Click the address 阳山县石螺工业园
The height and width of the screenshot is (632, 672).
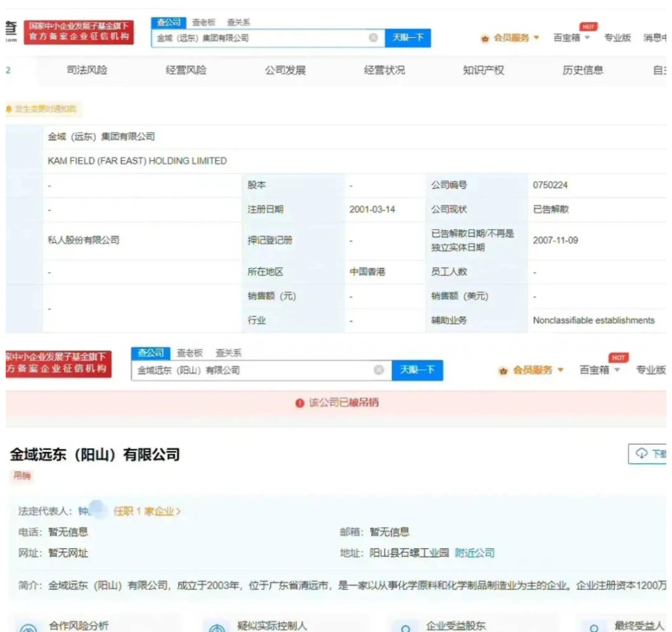click(409, 553)
